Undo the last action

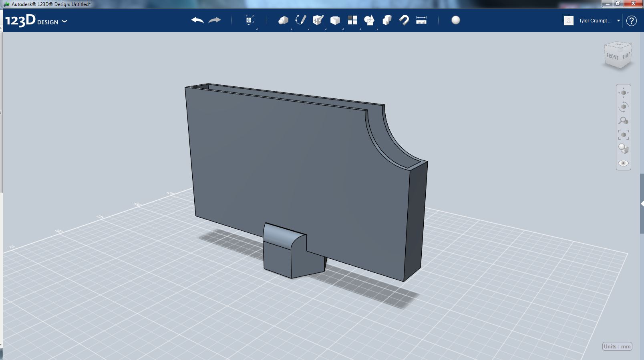(197, 20)
